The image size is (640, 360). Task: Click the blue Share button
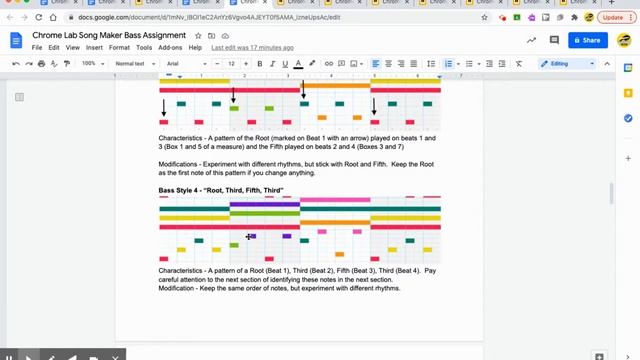pos(588,40)
